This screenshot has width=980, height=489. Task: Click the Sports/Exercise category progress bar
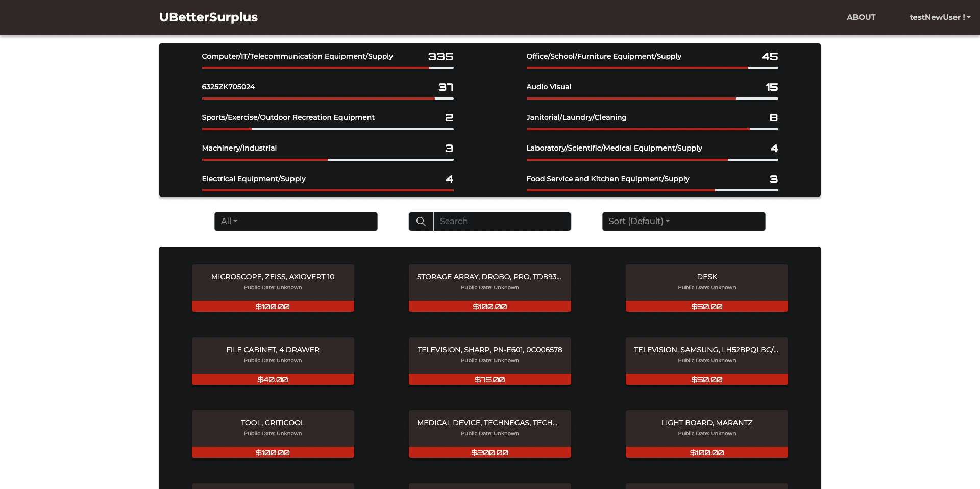pos(327,129)
